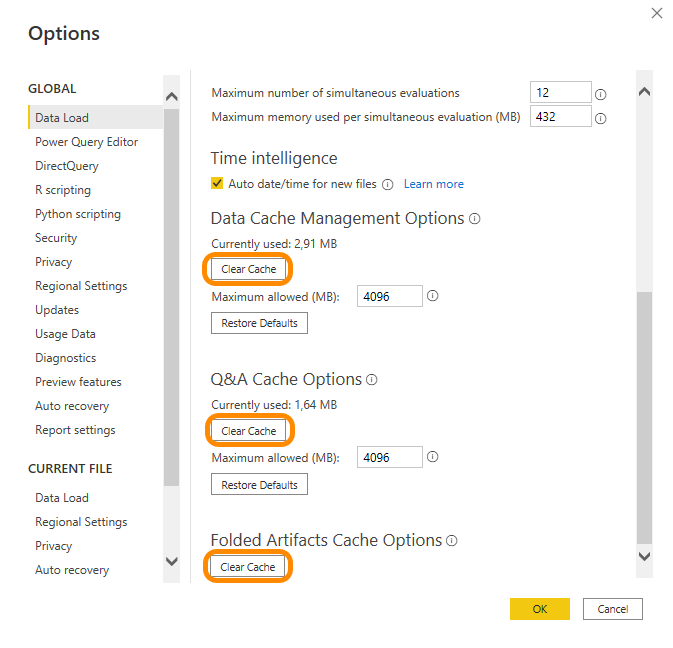The height and width of the screenshot is (648, 673).
Task: Click the Data Cache maximum allowed field
Action: click(389, 296)
